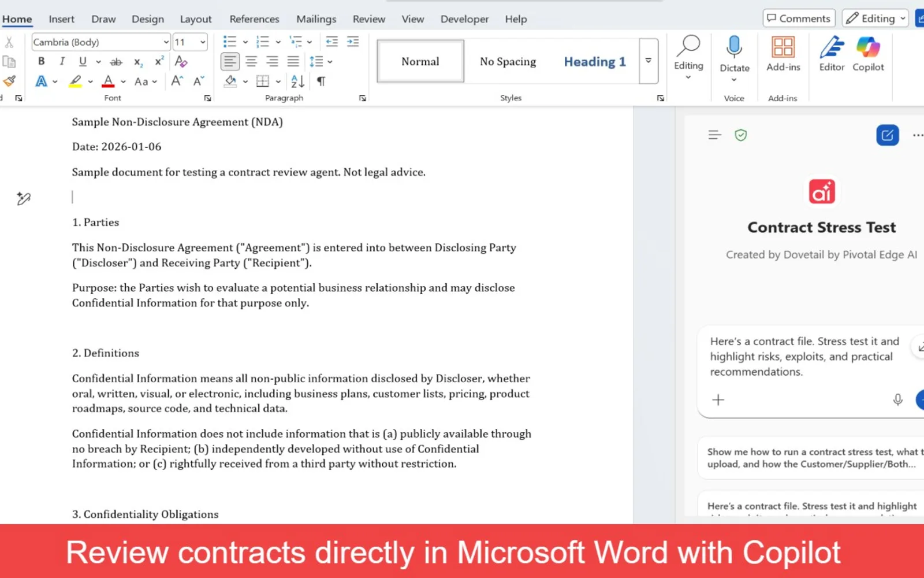Start Dictate microphone
The image size is (924, 578).
(735, 54)
